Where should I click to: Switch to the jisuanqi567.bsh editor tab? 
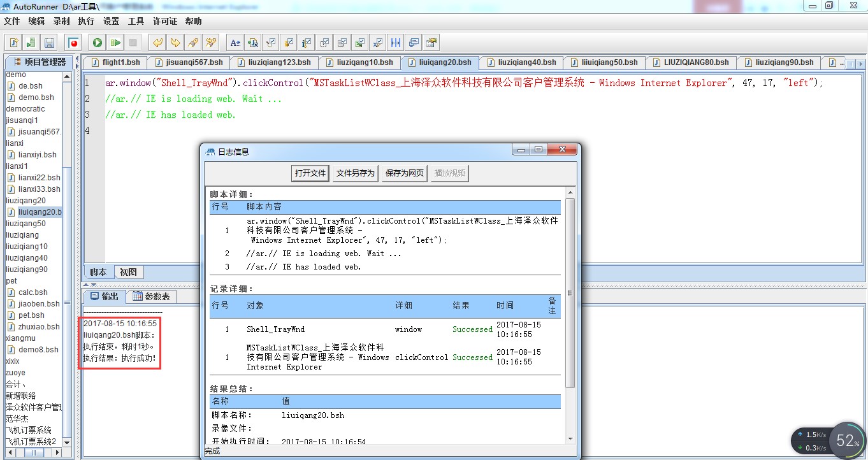coord(189,62)
